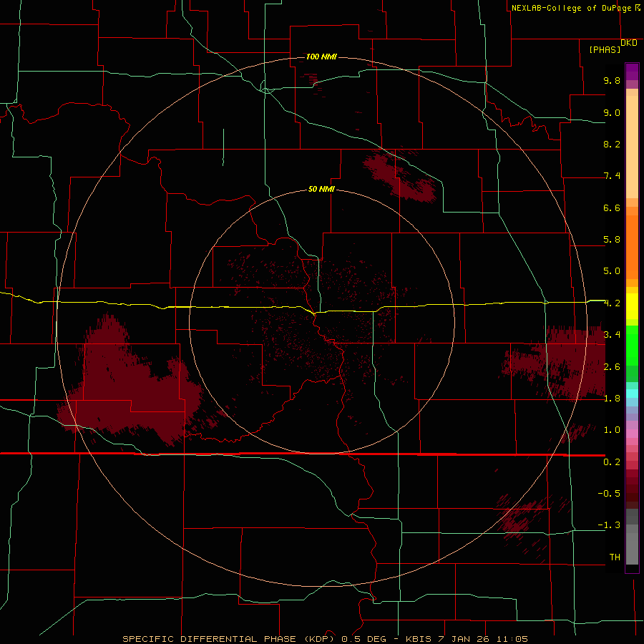Pick the cyan segment of the color bar
Image resolution: width=644 pixels, height=644 pixels.
click(632, 394)
